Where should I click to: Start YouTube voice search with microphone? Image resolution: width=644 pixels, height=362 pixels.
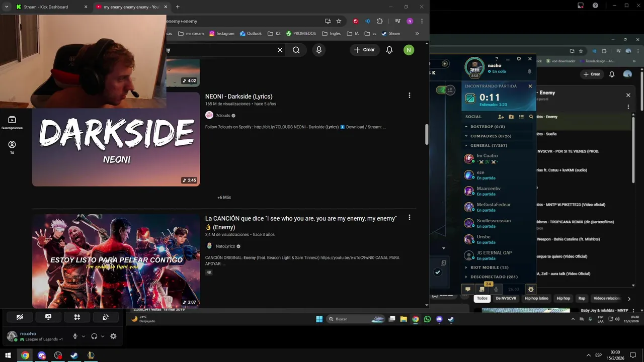[x=318, y=50]
